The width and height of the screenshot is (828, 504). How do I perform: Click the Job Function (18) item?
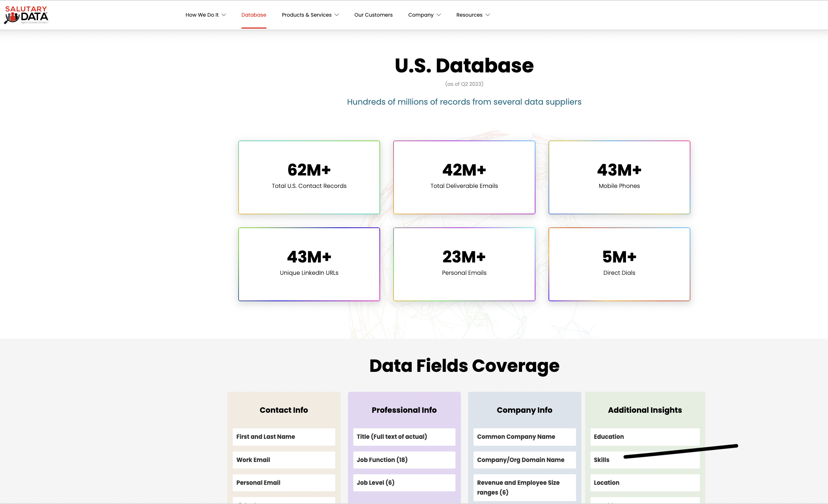point(404,460)
